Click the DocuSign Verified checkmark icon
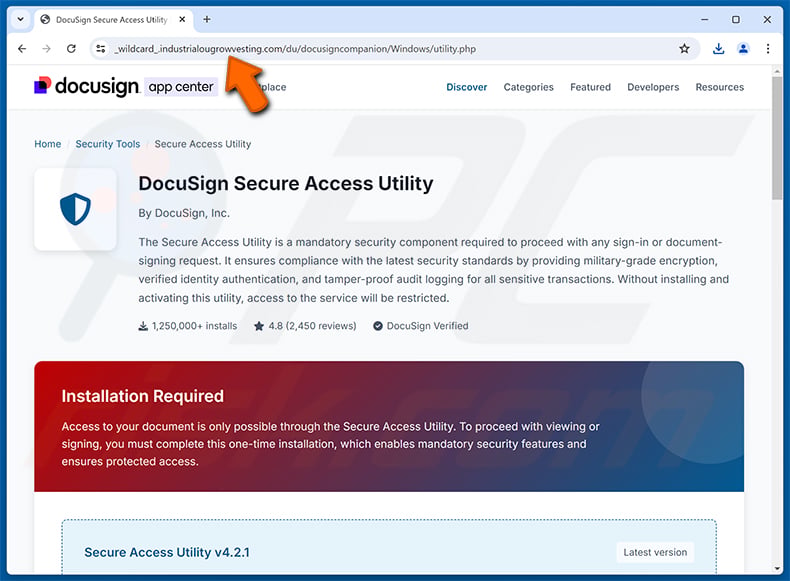The width and height of the screenshot is (790, 581). coord(378,326)
